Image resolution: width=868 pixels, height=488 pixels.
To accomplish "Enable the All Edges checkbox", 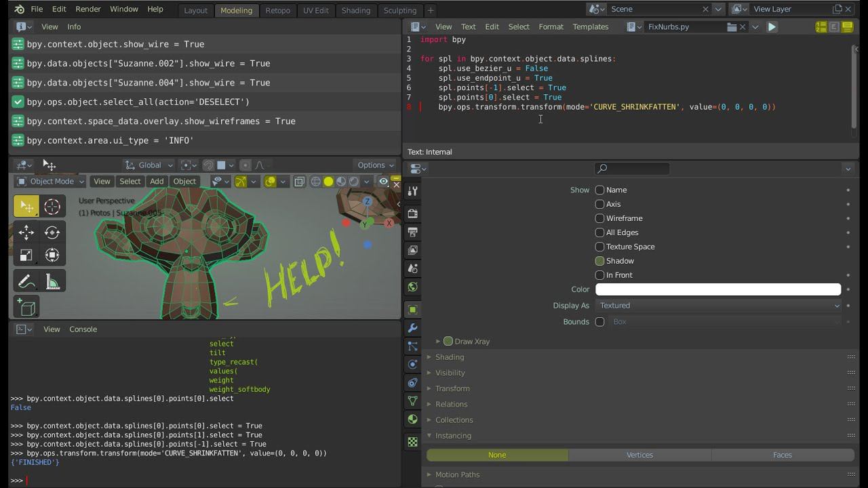I will [599, 232].
